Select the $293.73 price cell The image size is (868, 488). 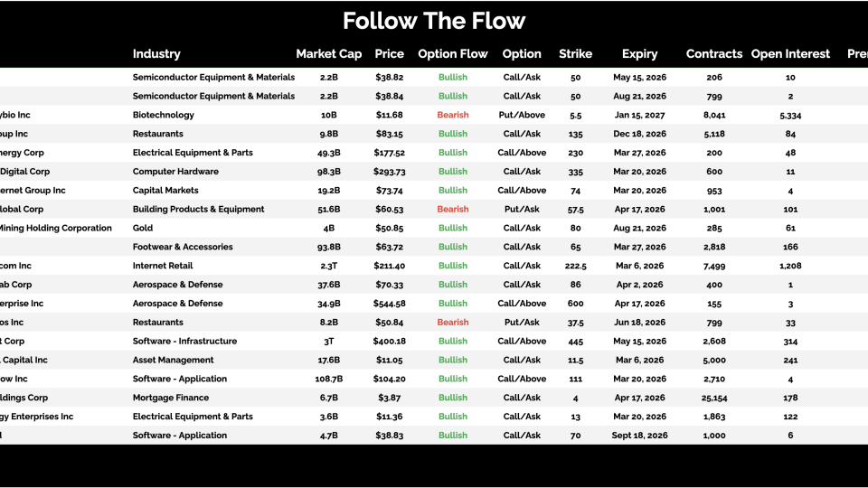click(390, 172)
